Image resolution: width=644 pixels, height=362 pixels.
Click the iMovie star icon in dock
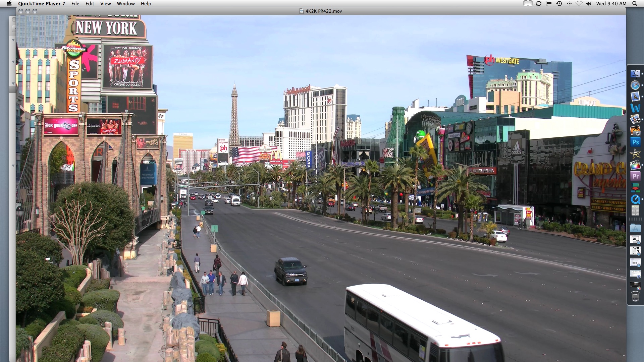pos(635,154)
